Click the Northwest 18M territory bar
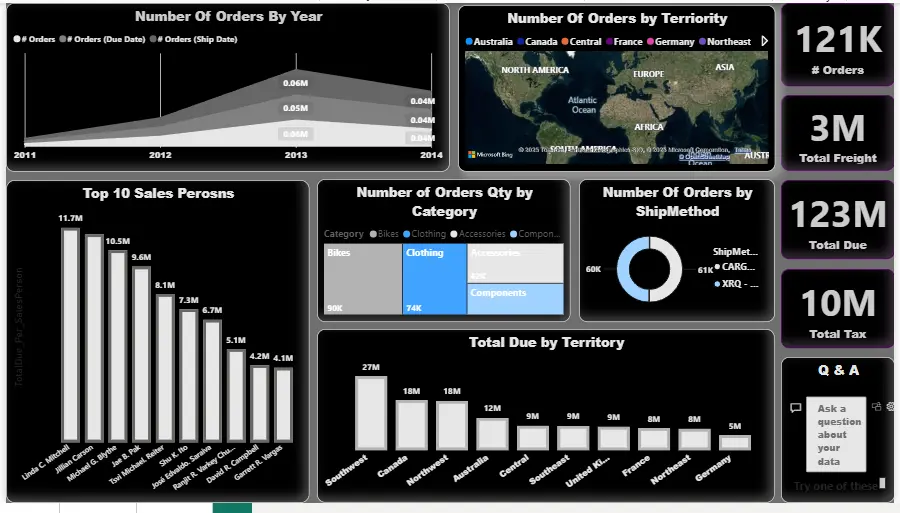900x513 pixels. coord(452,425)
